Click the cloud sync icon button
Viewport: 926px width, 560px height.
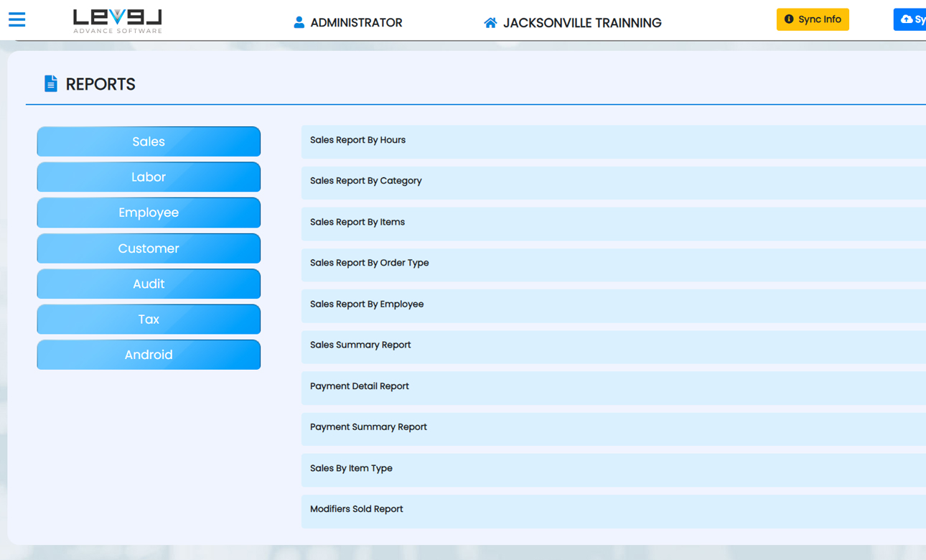(909, 19)
